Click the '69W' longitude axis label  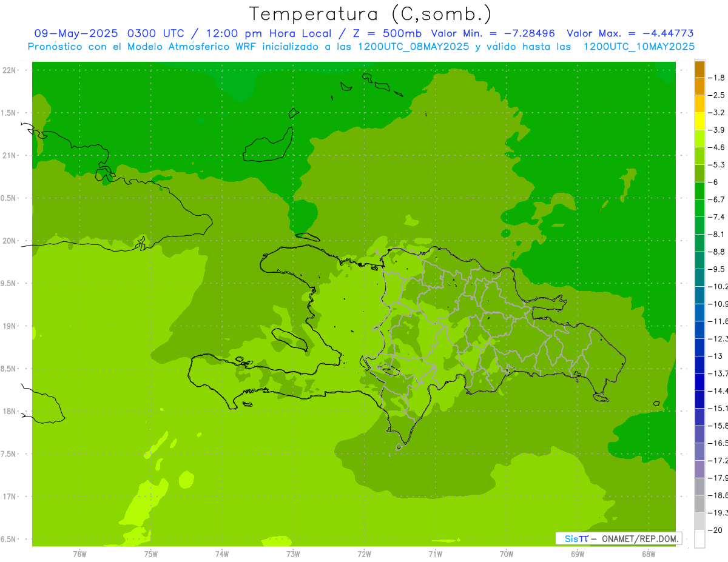pos(577,554)
